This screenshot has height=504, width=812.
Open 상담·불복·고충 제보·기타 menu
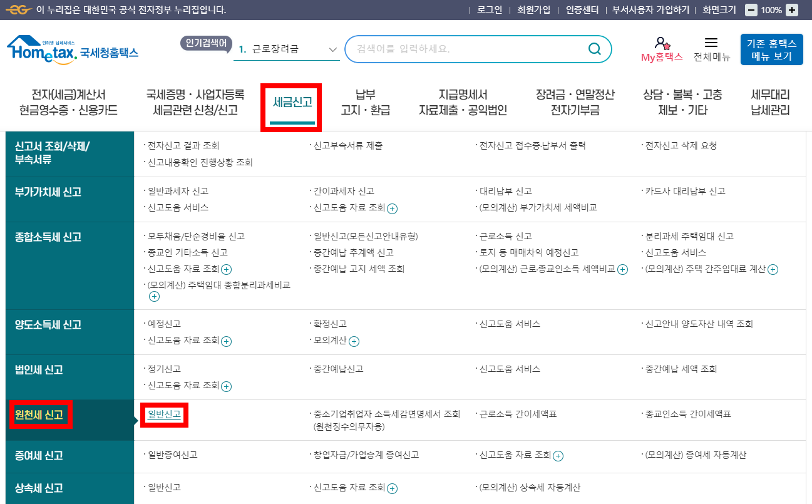(682, 103)
